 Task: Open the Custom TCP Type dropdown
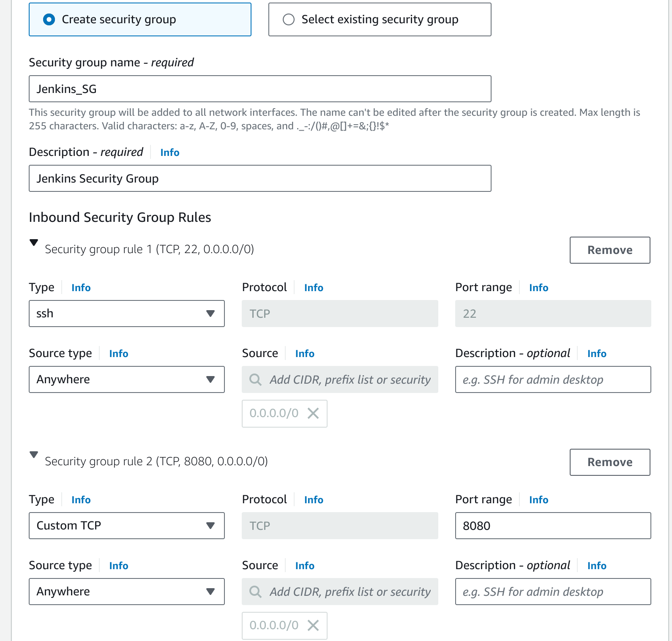click(x=127, y=526)
